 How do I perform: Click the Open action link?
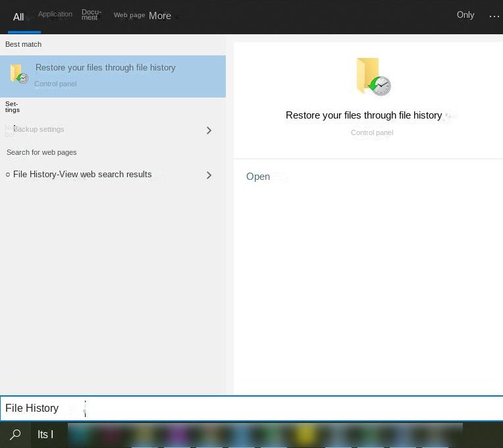(258, 177)
